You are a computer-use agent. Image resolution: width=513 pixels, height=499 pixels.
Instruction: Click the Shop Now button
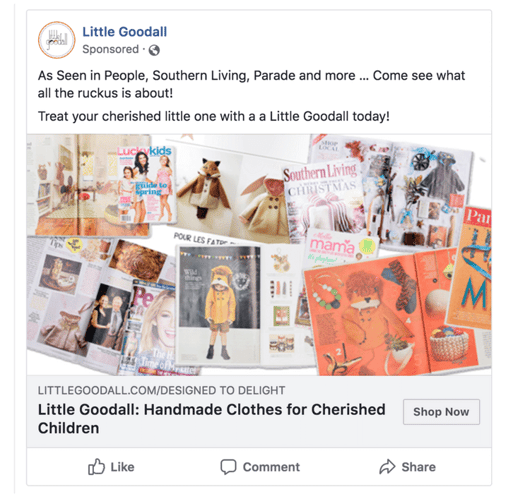click(441, 412)
